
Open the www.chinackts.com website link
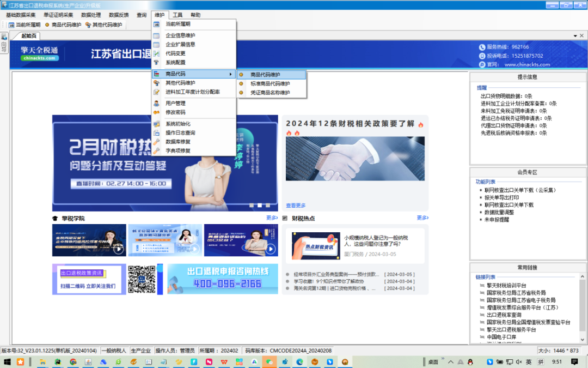(527, 64)
